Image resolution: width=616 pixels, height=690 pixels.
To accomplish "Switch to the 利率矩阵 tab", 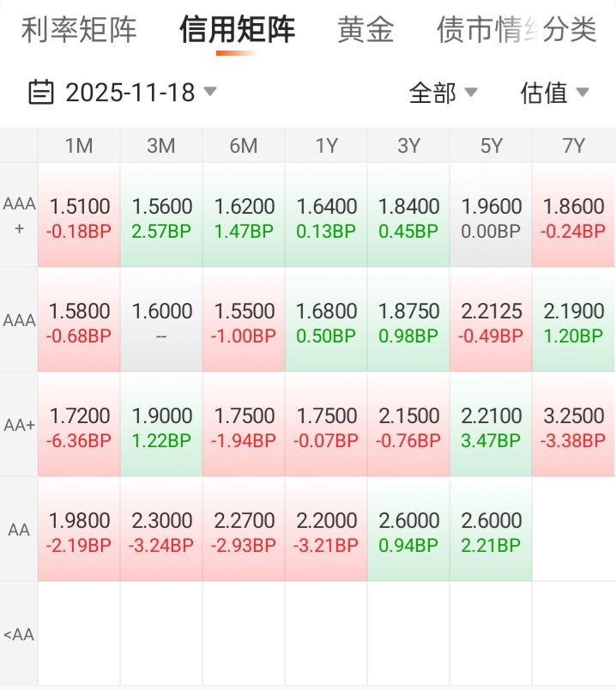I will pyautogui.click(x=79, y=30).
